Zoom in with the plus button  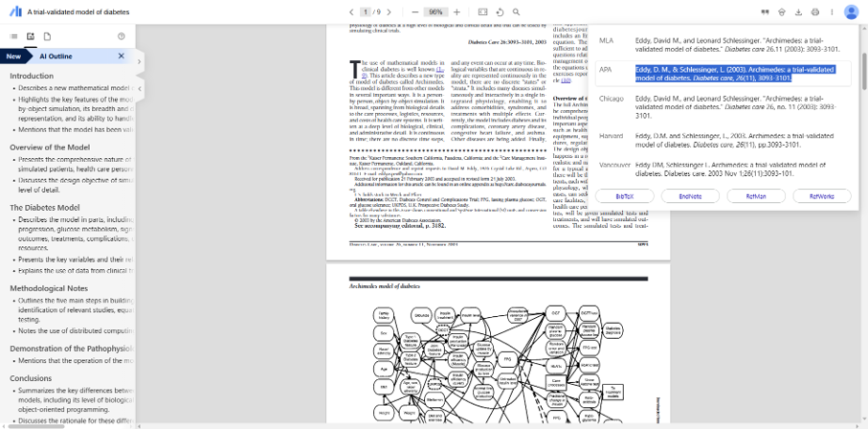(x=456, y=11)
